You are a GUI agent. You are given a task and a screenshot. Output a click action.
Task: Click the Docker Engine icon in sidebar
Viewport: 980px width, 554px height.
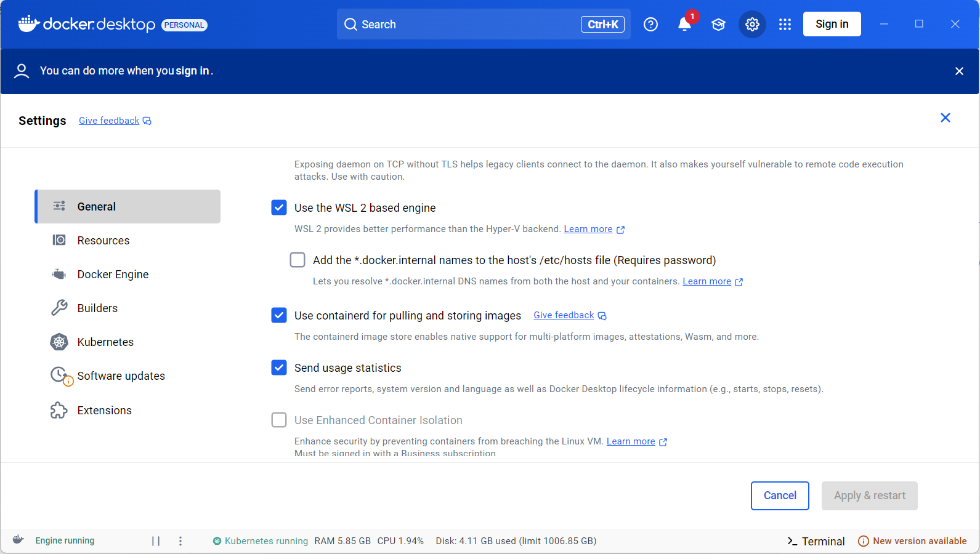[x=59, y=274]
